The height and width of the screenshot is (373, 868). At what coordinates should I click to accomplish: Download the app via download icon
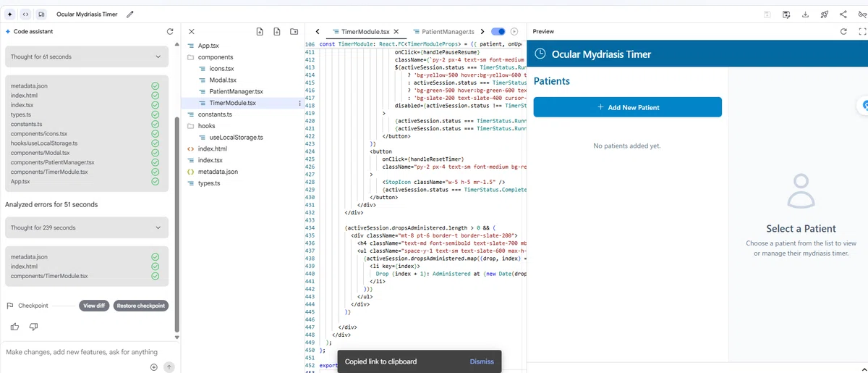coord(805,14)
